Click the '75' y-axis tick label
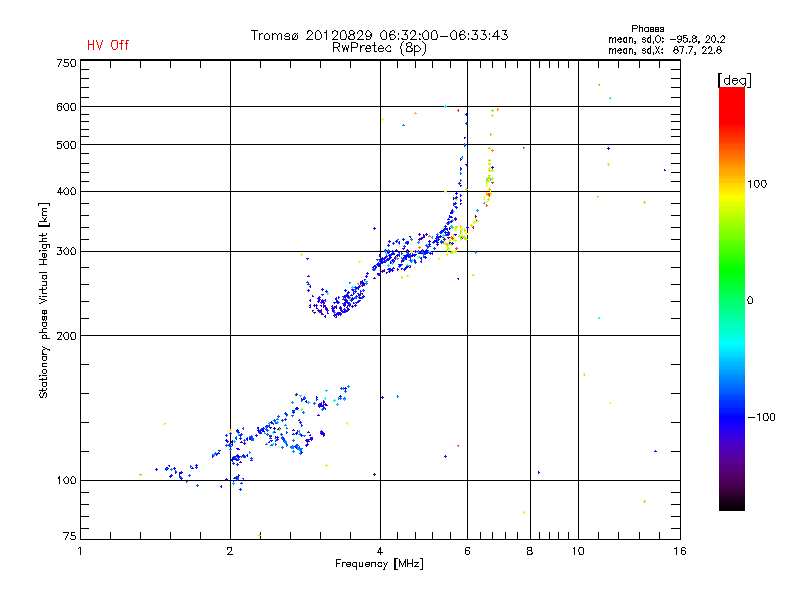The height and width of the screenshot is (600, 800). point(70,536)
